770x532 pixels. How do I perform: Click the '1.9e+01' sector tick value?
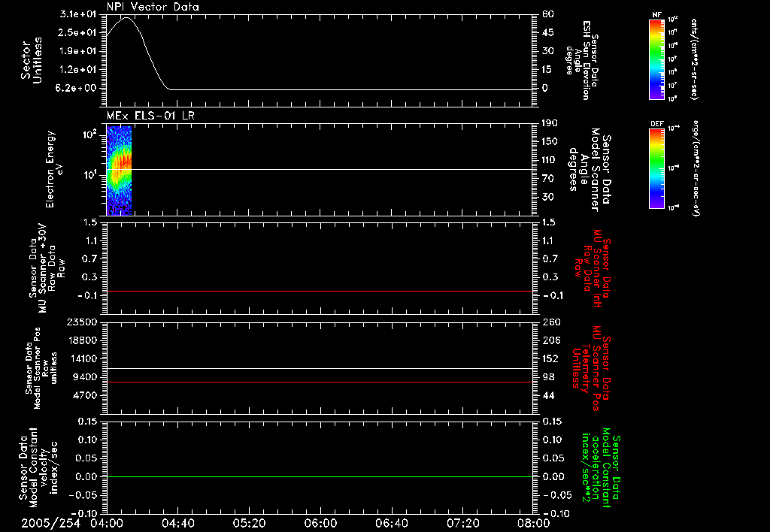pyautogui.click(x=78, y=51)
